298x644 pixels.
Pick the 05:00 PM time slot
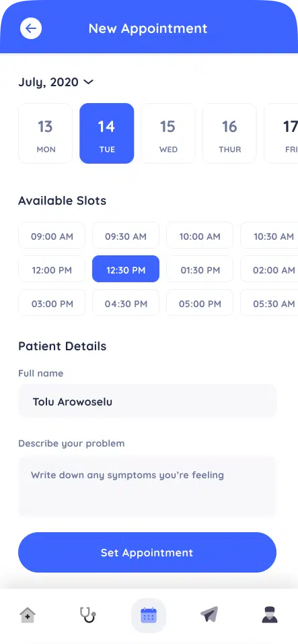click(x=200, y=302)
